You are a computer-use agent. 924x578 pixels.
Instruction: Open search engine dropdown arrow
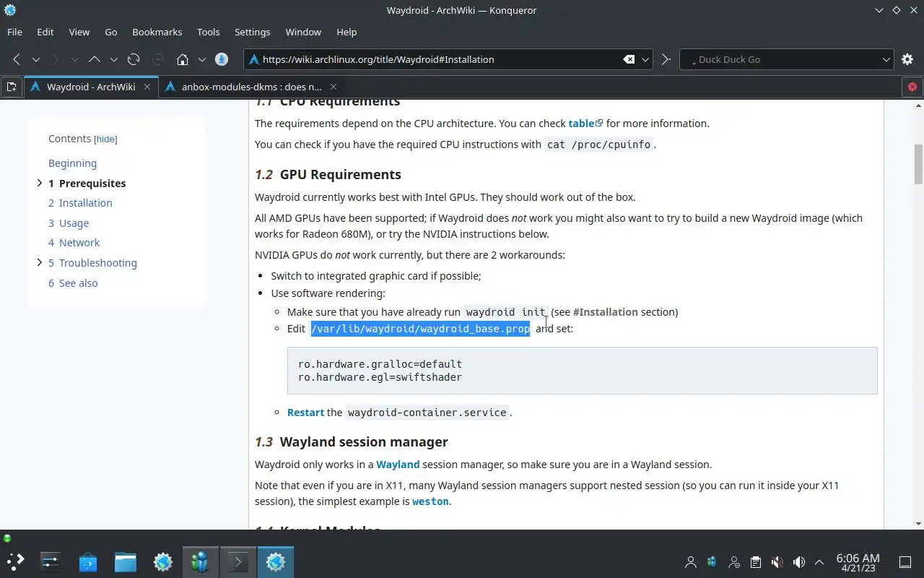coord(886,59)
